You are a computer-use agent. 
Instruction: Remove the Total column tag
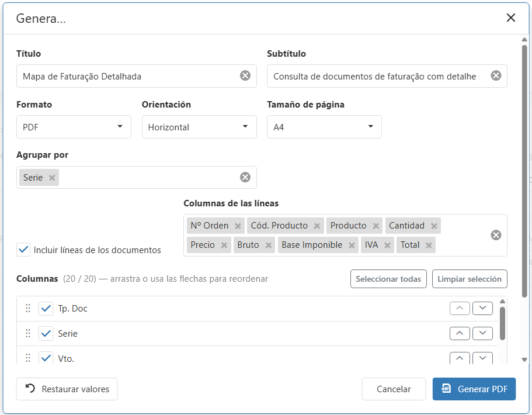(x=429, y=245)
